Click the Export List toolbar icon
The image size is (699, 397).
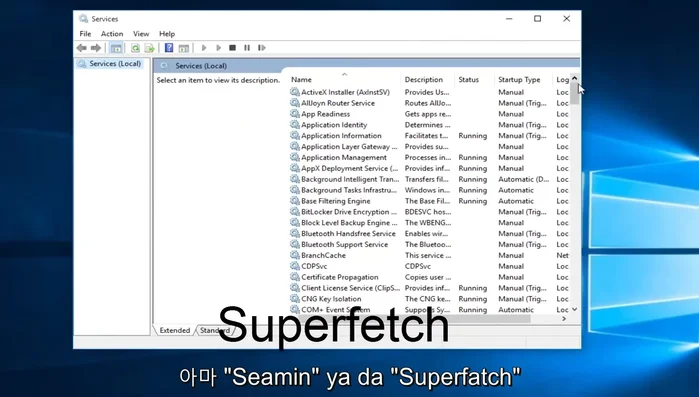click(x=149, y=48)
